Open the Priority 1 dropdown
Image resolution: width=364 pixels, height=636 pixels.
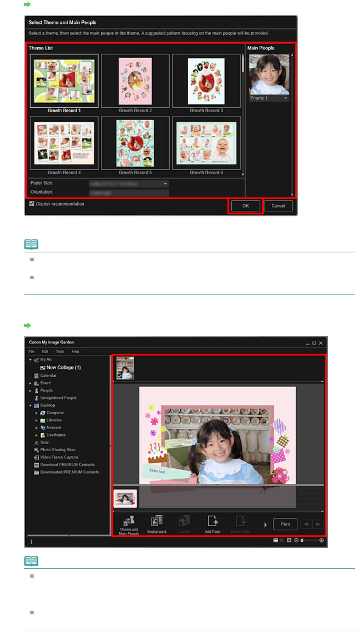pos(269,98)
